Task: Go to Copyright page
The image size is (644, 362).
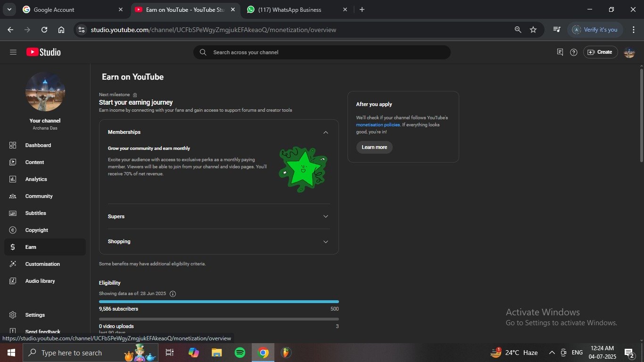Action: tap(45, 230)
